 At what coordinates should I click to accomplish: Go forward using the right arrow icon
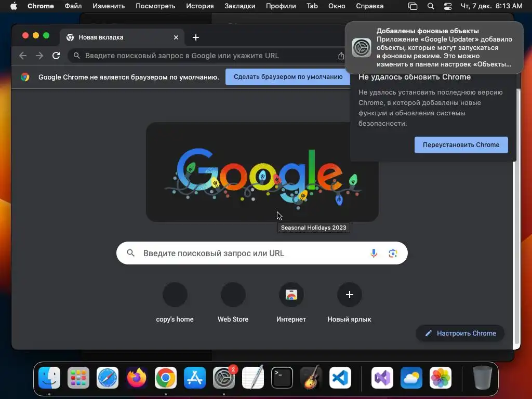pos(39,56)
